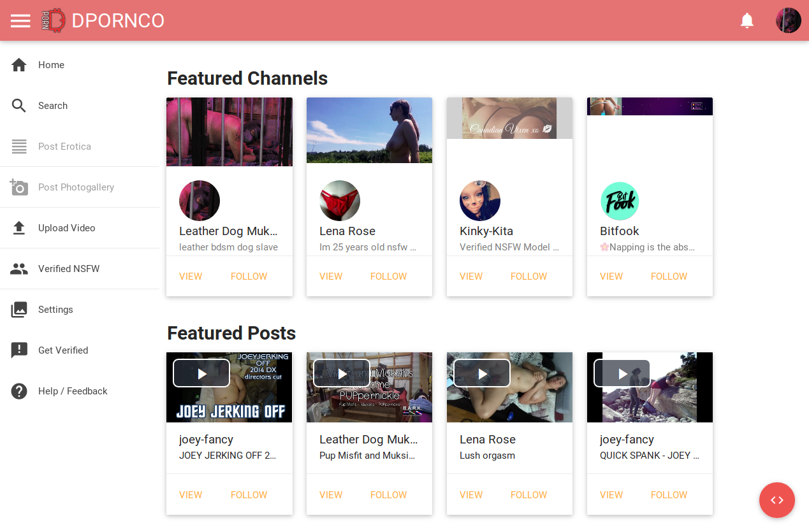The width and height of the screenshot is (809, 532).
Task: Play the QUICK SPANK featured video
Action: (622, 374)
